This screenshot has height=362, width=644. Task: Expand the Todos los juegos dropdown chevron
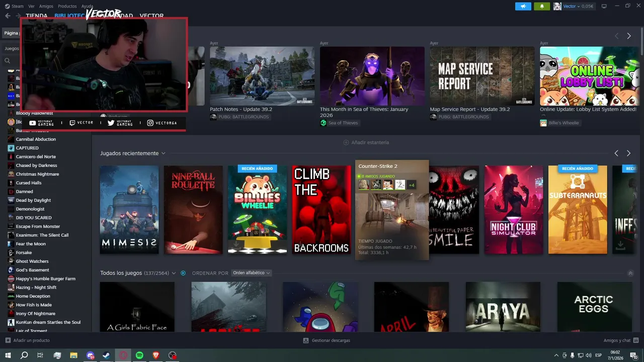174,273
